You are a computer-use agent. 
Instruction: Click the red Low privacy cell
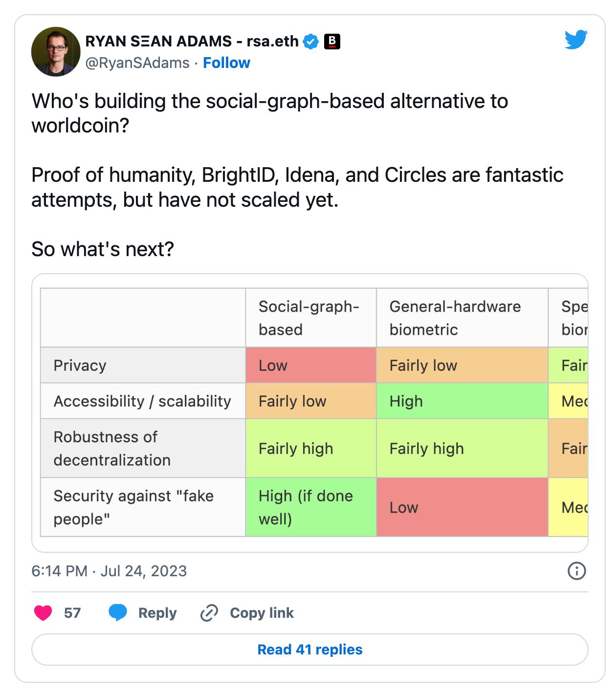click(x=310, y=365)
